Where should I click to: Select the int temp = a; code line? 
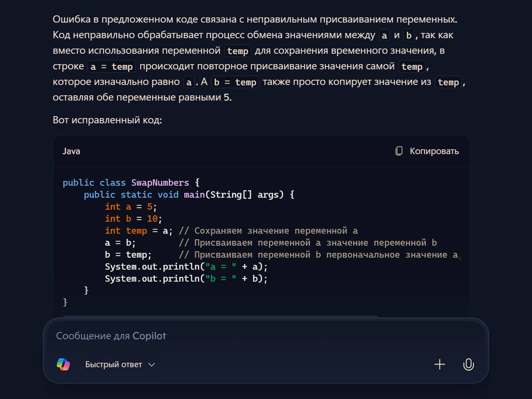pyautogui.click(x=139, y=231)
